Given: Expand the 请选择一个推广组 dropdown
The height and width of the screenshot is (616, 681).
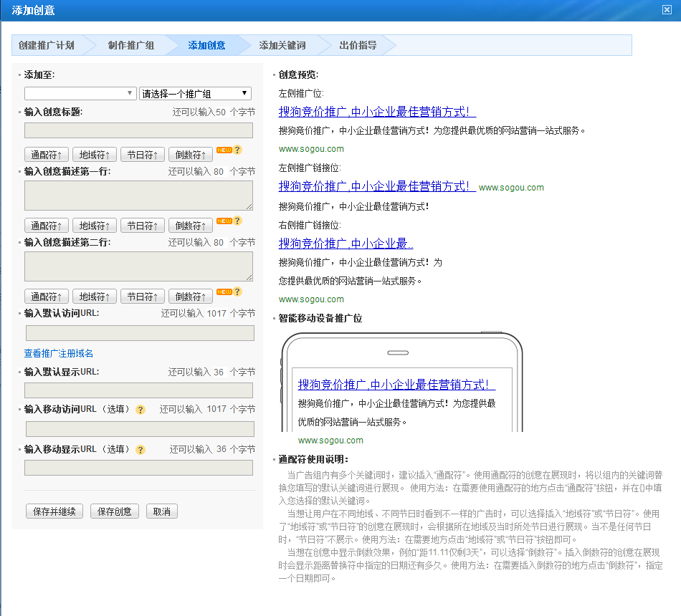Looking at the screenshot, I should click(x=195, y=93).
